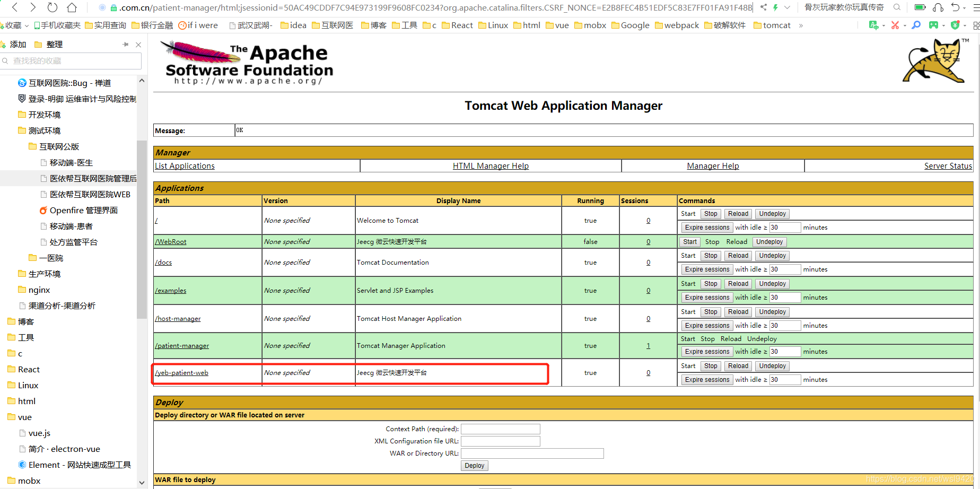Image resolution: width=980 pixels, height=489 pixels.
Task: Open the Manager Help link
Action: click(713, 166)
